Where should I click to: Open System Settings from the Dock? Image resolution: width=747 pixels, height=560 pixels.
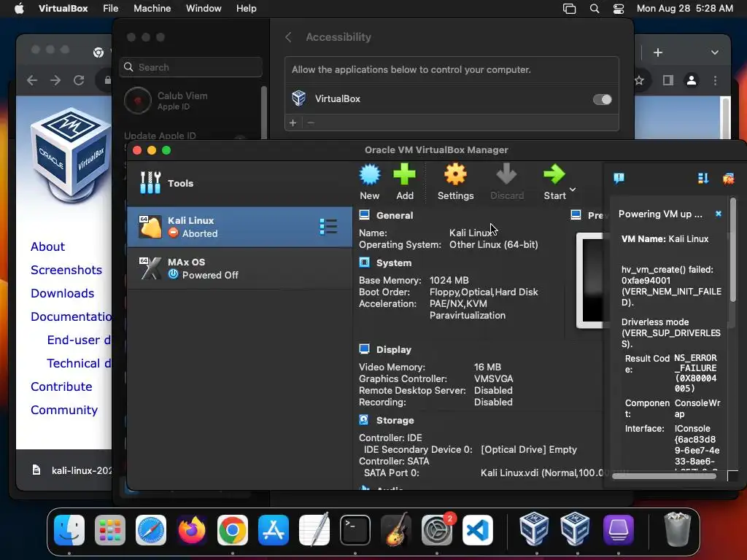(437, 530)
